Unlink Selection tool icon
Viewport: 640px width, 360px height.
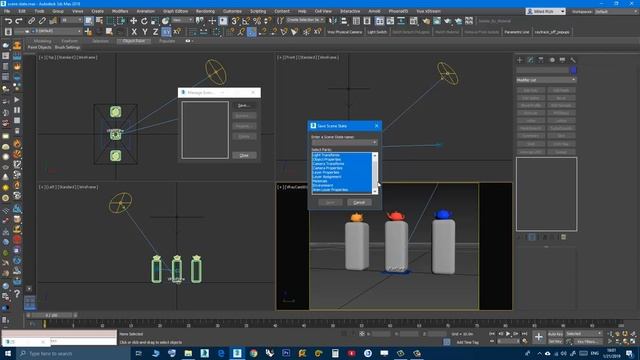tap(42, 21)
